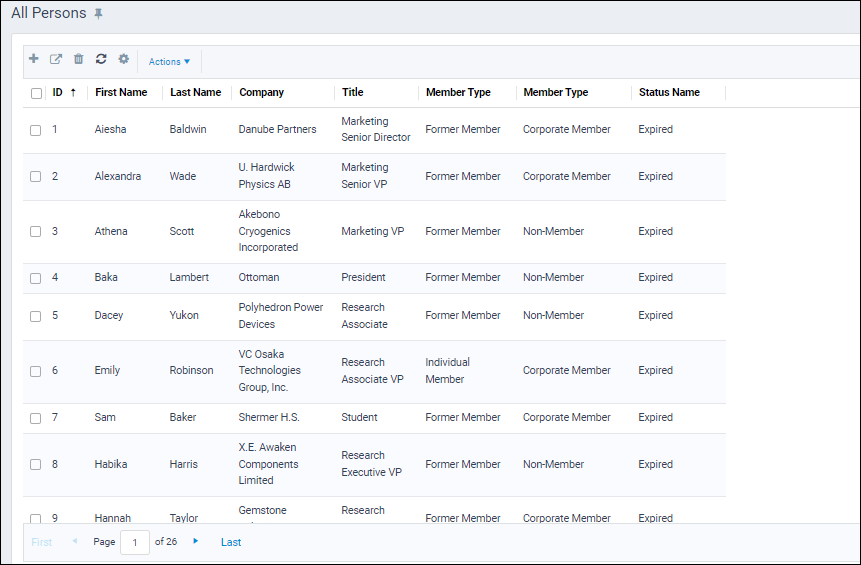
Task: Click first name 'Hannah' cell
Action: click(x=113, y=518)
